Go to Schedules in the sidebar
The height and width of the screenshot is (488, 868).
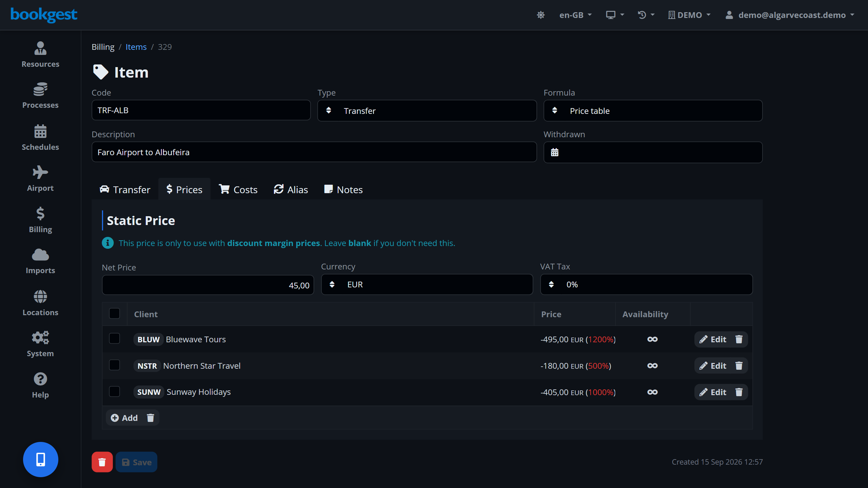[x=40, y=138]
